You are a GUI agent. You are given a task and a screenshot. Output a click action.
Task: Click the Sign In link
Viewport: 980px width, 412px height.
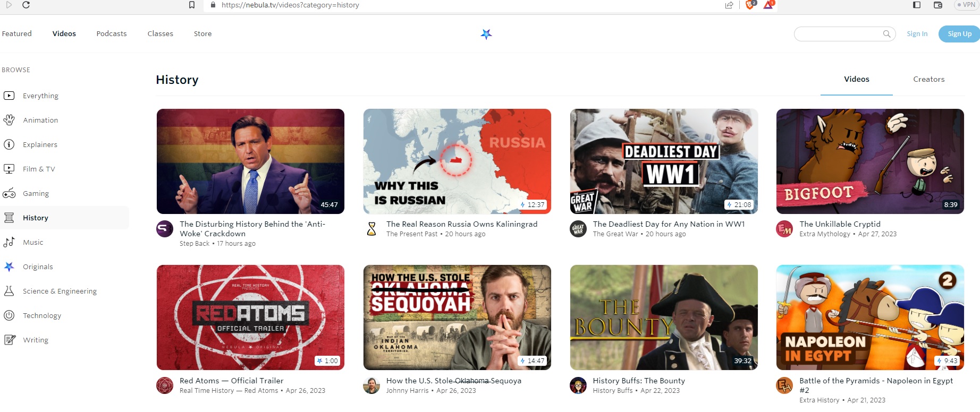pos(917,33)
